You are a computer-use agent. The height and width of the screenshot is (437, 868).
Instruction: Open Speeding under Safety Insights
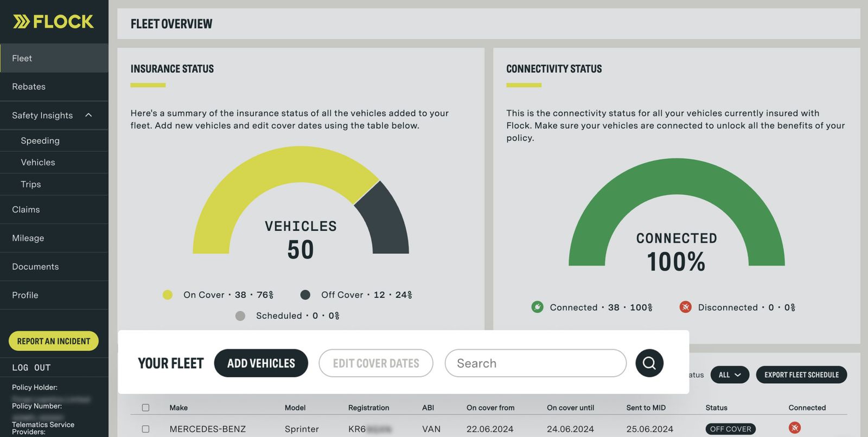54,140
